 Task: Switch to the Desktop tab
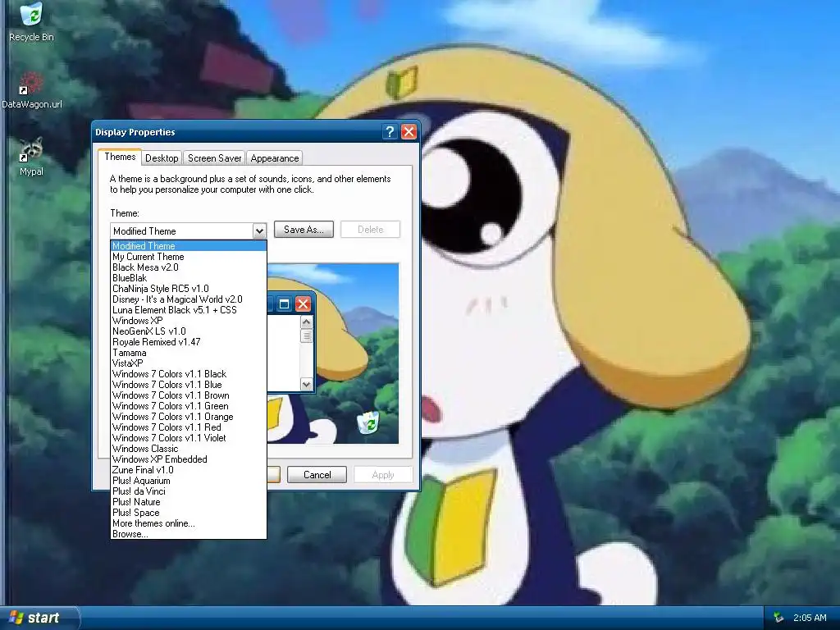pos(162,158)
